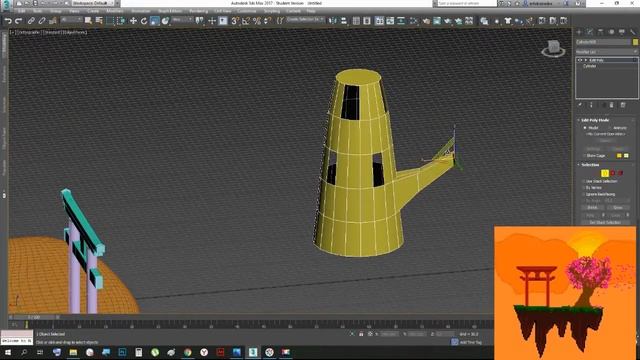Select the Model radio button
This screenshot has height=360, width=640.
(585, 128)
